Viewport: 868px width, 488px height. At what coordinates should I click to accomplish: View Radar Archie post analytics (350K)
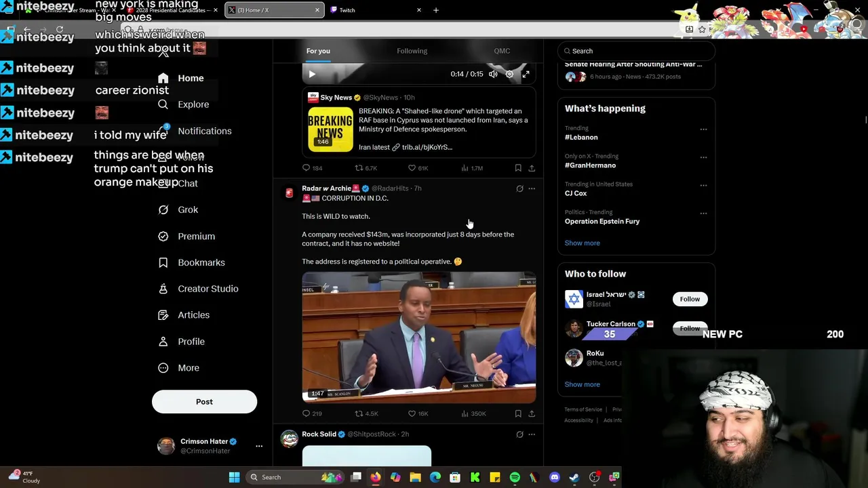[x=473, y=413]
